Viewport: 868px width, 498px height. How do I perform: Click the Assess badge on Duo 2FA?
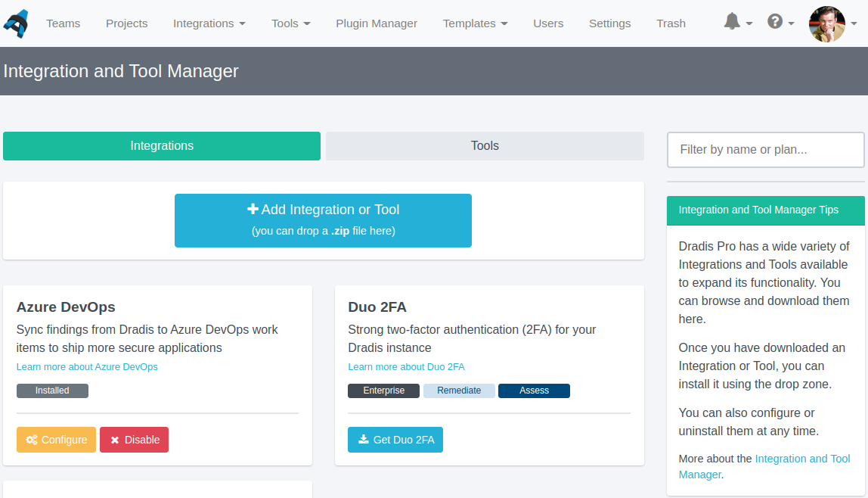pyautogui.click(x=535, y=391)
